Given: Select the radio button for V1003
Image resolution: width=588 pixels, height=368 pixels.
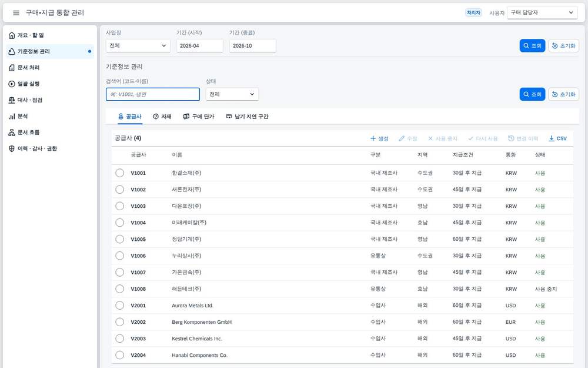Looking at the screenshot, I should click(119, 205).
